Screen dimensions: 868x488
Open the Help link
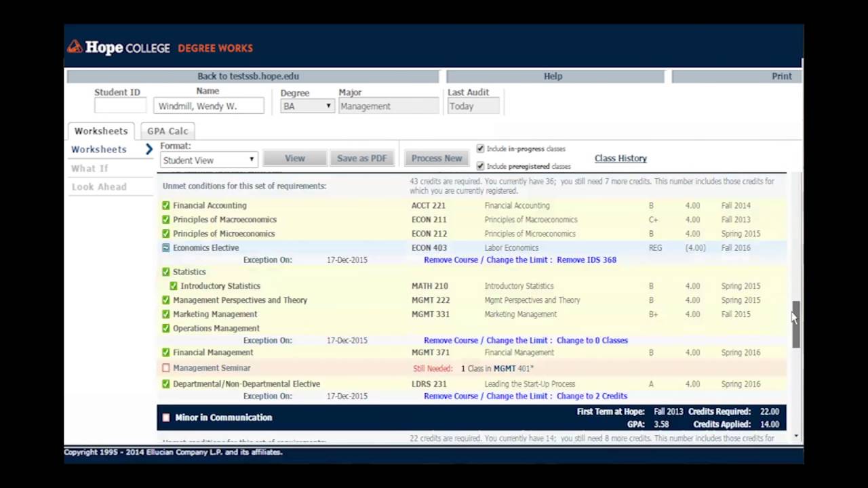[553, 76]
